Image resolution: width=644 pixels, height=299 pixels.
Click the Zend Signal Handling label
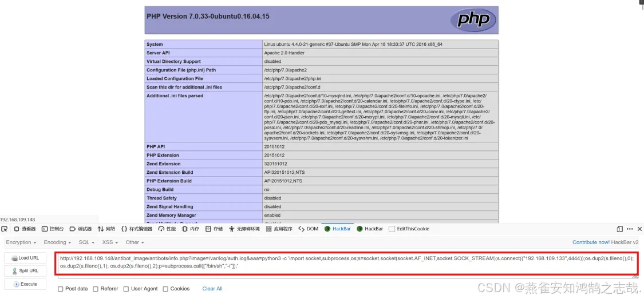click(x=169, y=207)
